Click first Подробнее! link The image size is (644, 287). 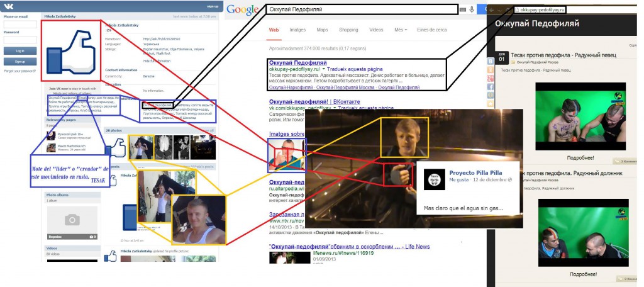click(580, 158)
